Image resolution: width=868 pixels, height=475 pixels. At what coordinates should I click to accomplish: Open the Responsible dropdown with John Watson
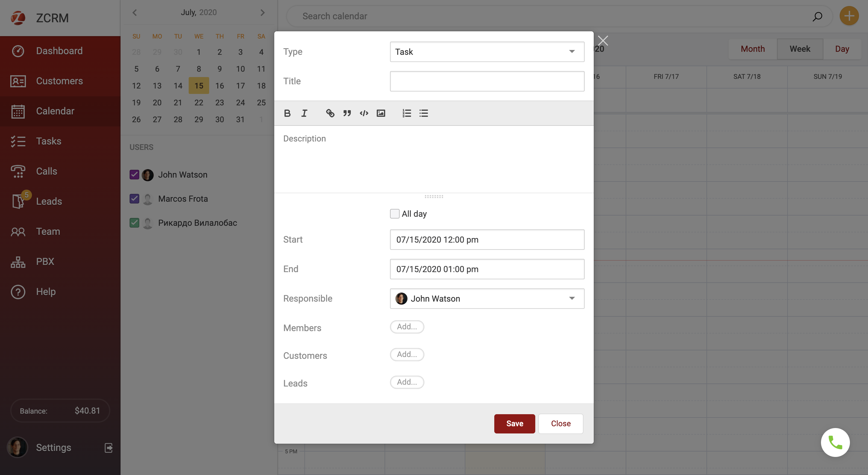[x=487, y=299]
